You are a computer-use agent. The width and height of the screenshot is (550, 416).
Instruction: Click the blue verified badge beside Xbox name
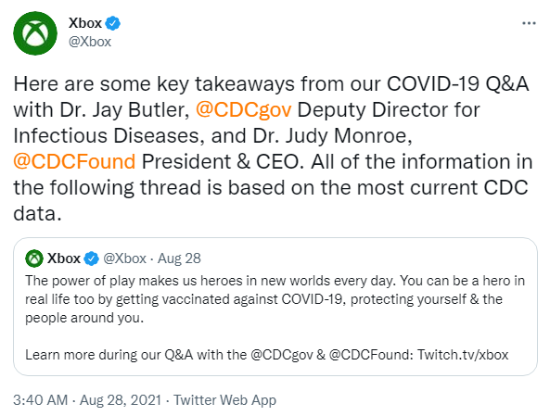coord(113,24)
